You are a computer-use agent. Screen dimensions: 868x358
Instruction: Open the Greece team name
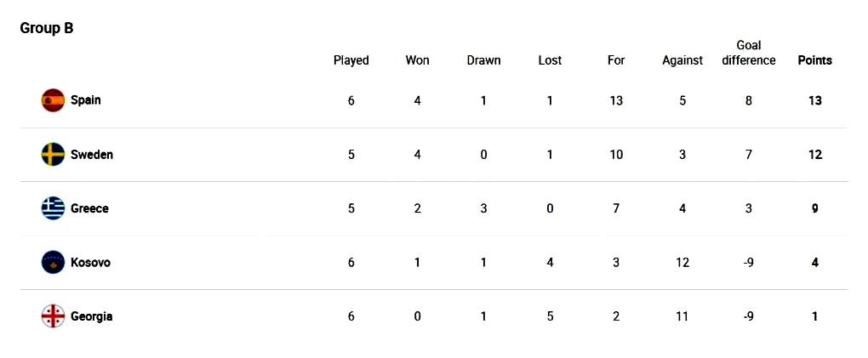[89, 208]
